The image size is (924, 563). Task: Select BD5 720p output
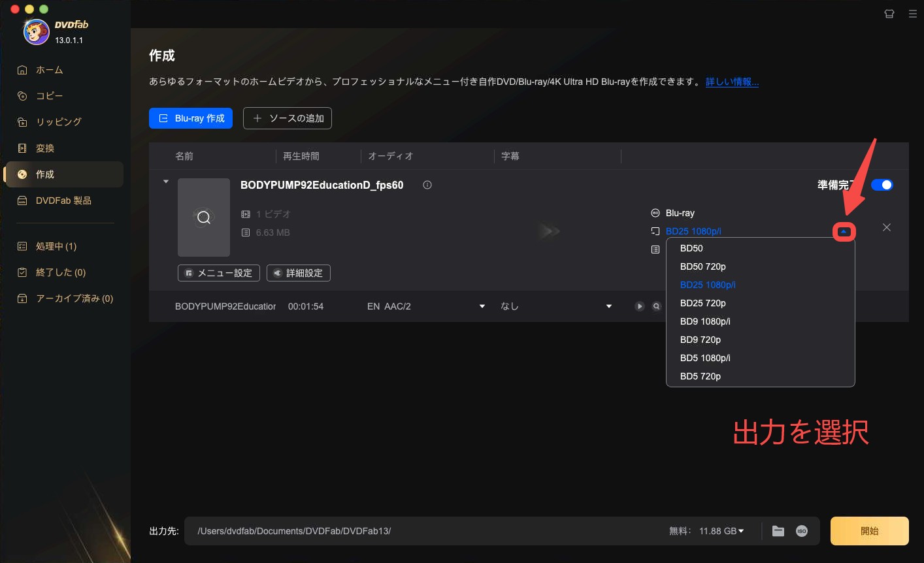(x=761, y=376)
